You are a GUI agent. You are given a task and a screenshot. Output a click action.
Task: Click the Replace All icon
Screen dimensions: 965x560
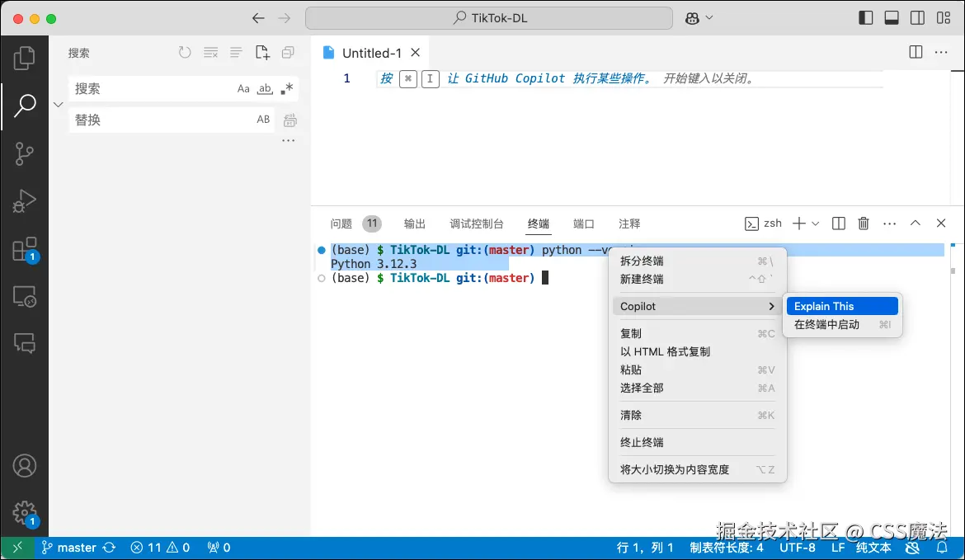[289, 120]
